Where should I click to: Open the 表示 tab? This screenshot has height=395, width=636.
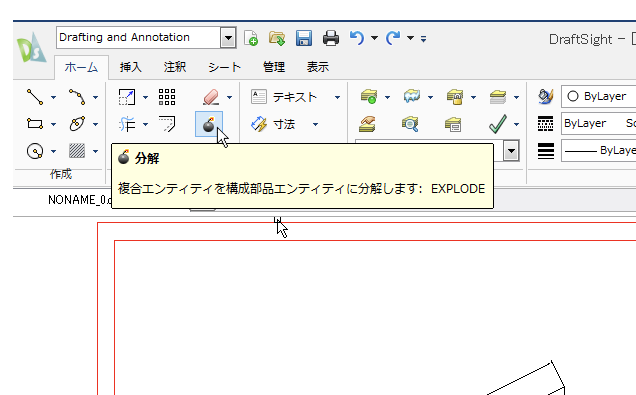[x=318, y=67]
